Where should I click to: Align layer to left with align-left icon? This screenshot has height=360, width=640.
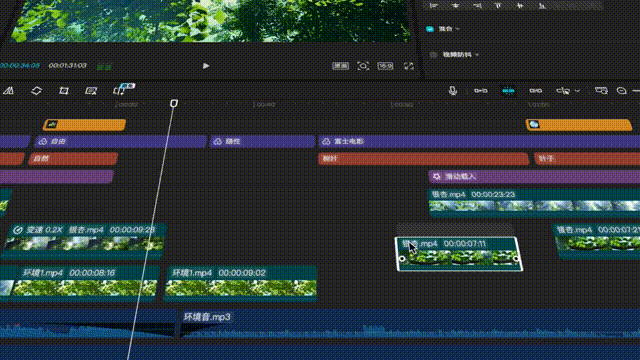point(434,5)
